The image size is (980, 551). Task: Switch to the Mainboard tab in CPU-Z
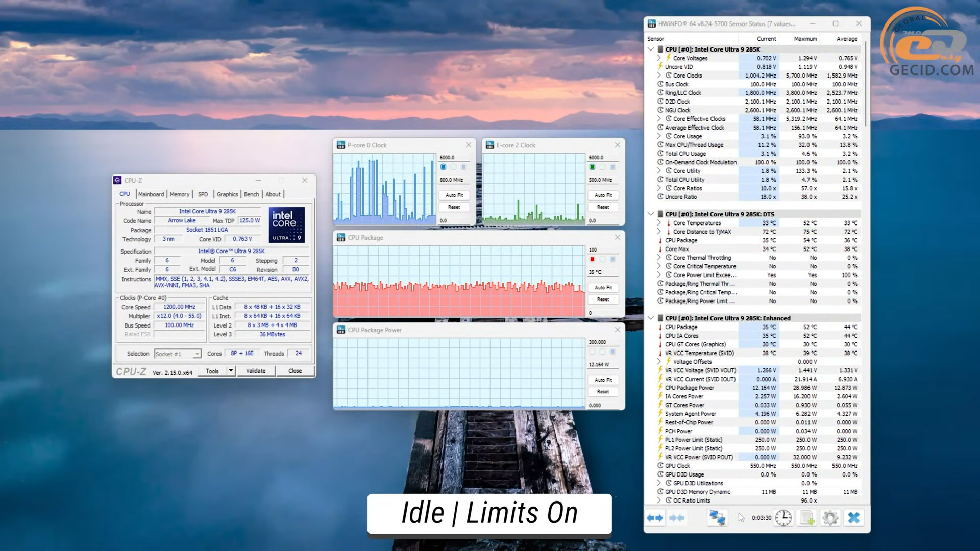(151, 194)
